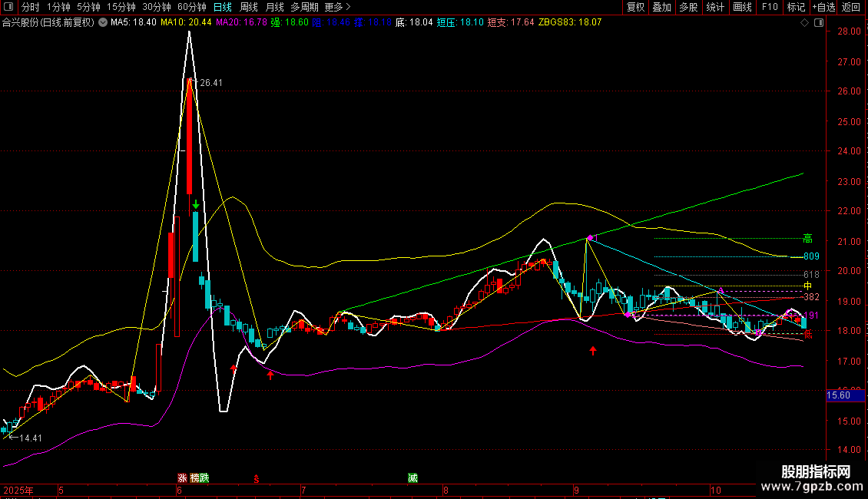Click the green down-arrow sell marker near peak

(197, 204)
